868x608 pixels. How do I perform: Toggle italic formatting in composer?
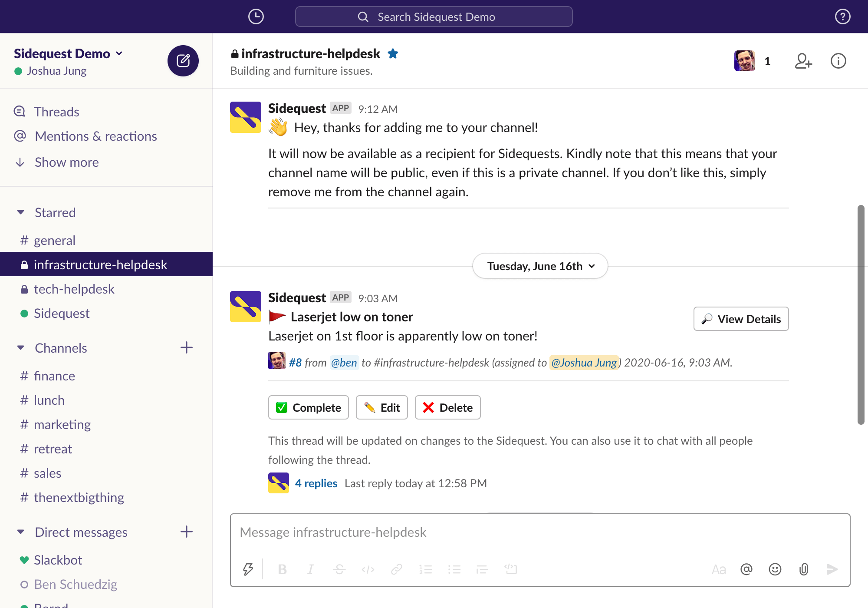tap(310, 569)
